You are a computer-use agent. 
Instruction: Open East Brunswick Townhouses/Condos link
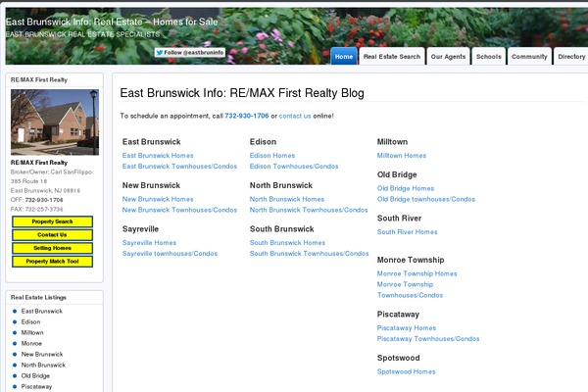pos(179,167)
